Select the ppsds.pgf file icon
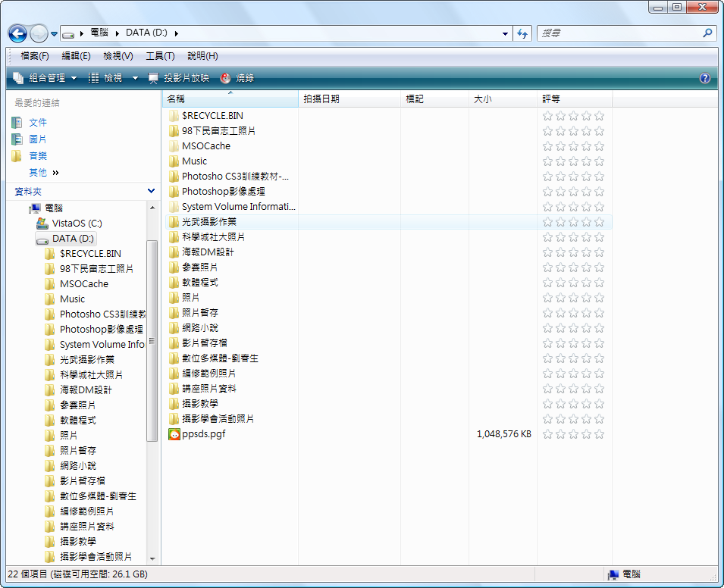 [174, 434]
